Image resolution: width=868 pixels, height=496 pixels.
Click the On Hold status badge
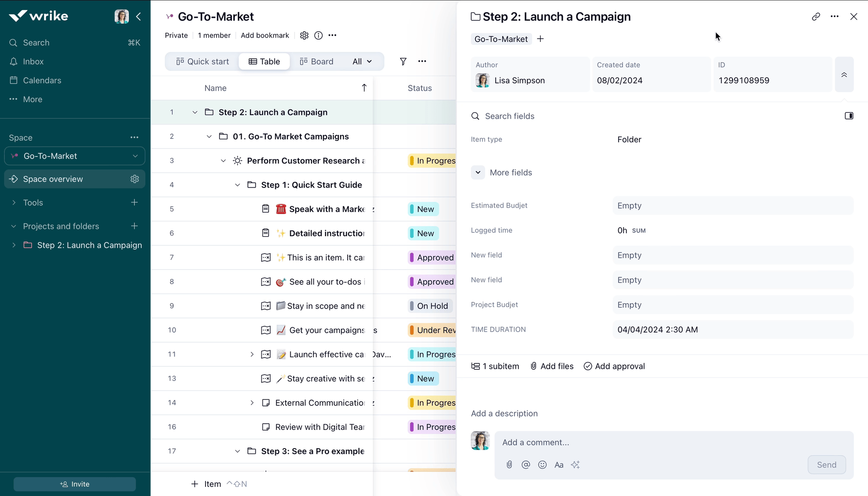click(x=430, y=306)
